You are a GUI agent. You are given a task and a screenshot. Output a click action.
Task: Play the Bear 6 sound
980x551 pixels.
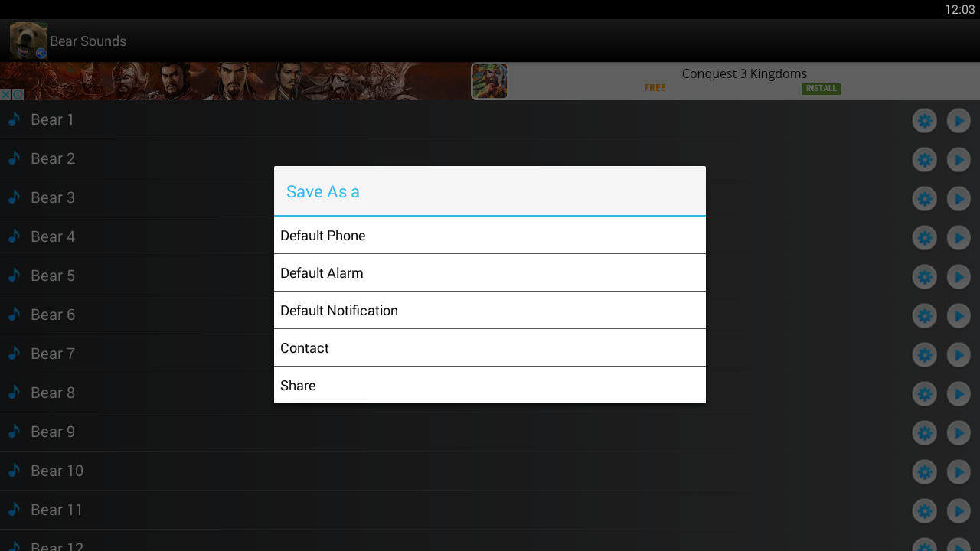click(x=959, y=315)
